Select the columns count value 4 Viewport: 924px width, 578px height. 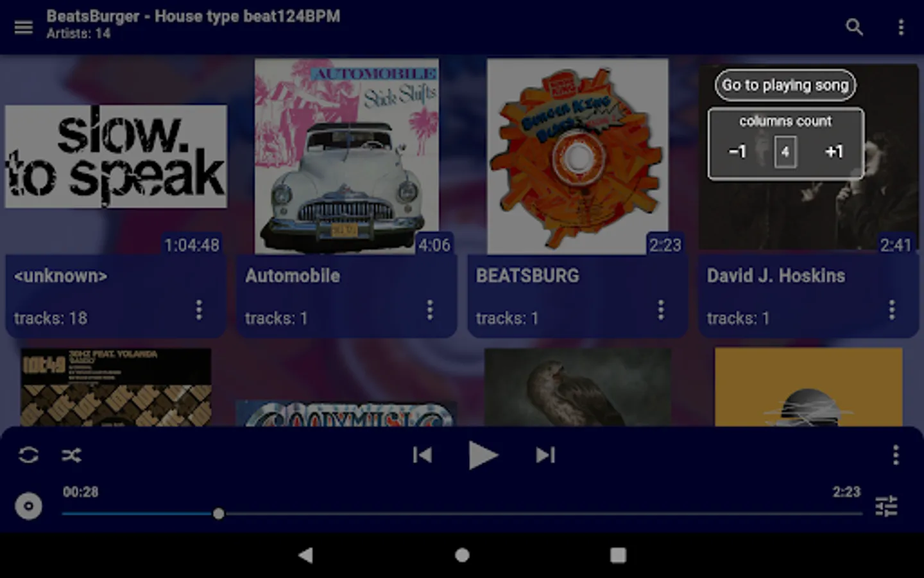click(x=785, y=152)
